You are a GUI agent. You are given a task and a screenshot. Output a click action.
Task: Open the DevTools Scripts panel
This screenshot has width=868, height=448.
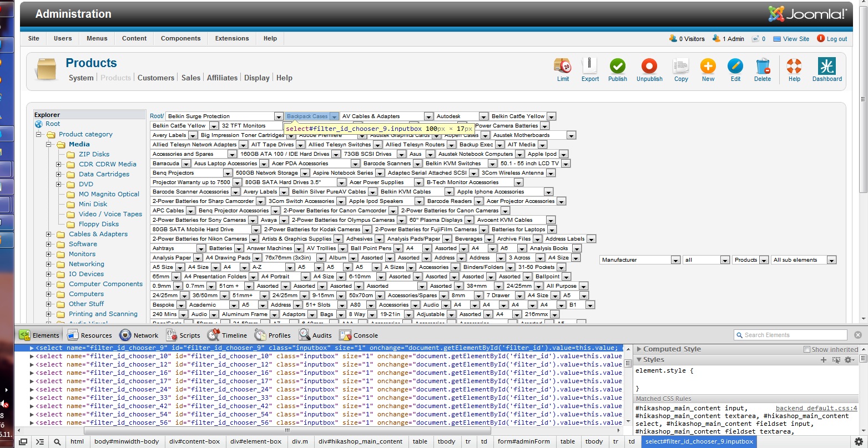pos(183,335)
